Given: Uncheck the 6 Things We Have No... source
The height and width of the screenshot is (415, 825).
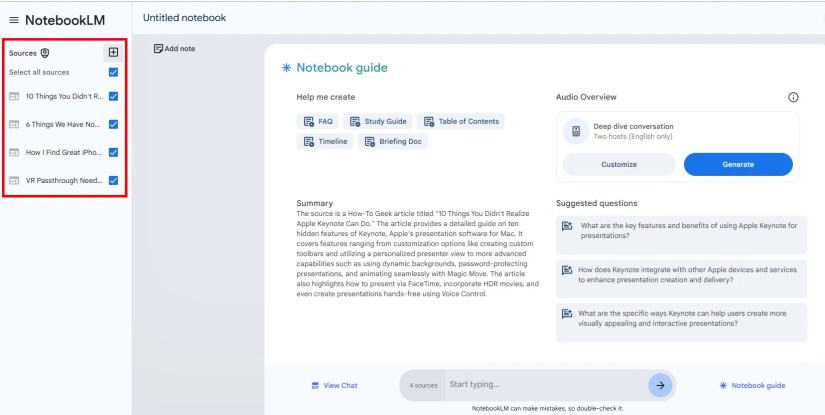Looking at the screenshot, I should point(113,125).
